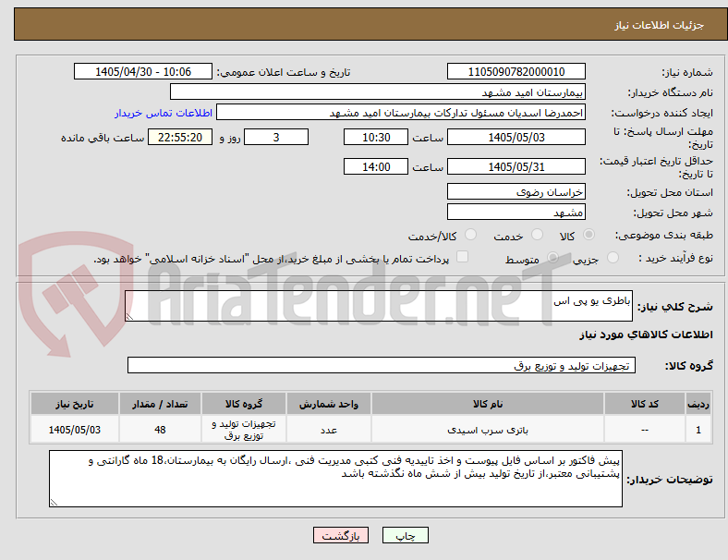728x560 pixels.
Task: Click the table cell تجهیزات تولید و توزیع برق
Action: click(244, 430)
